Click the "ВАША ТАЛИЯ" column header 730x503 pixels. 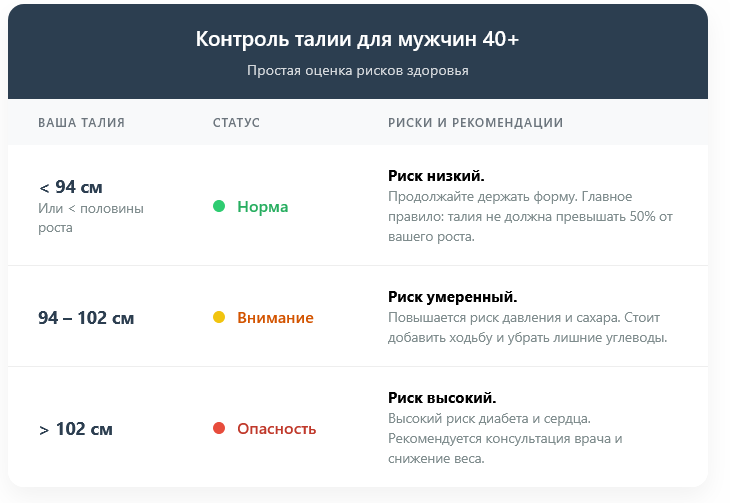tap(81, 122)
